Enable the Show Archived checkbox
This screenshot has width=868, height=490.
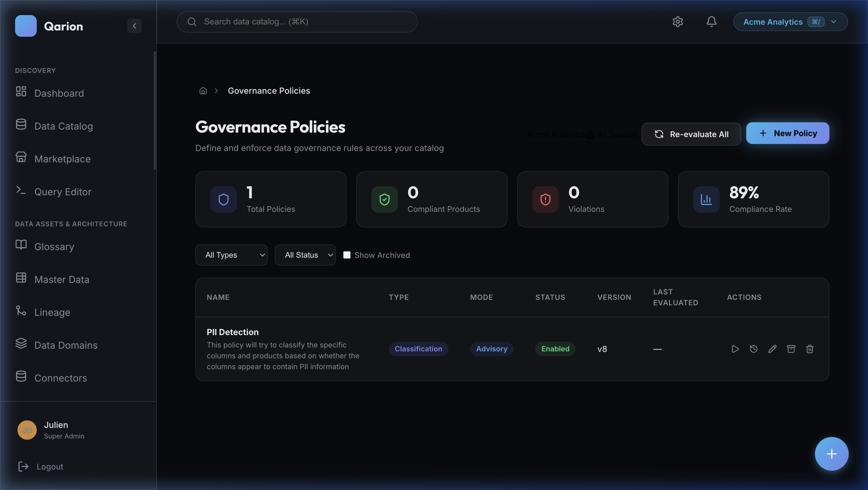pos(347,255)
